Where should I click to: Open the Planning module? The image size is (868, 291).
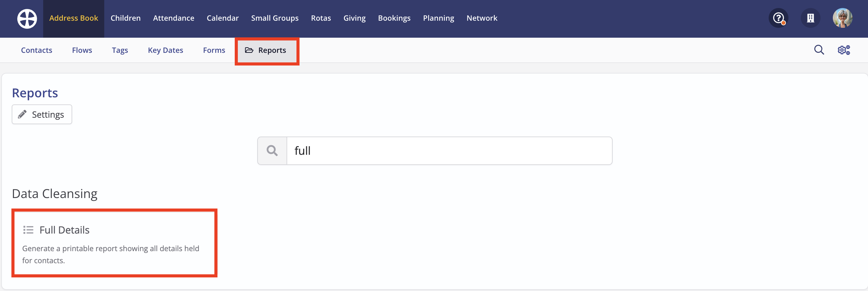click(x=438, y=18)
